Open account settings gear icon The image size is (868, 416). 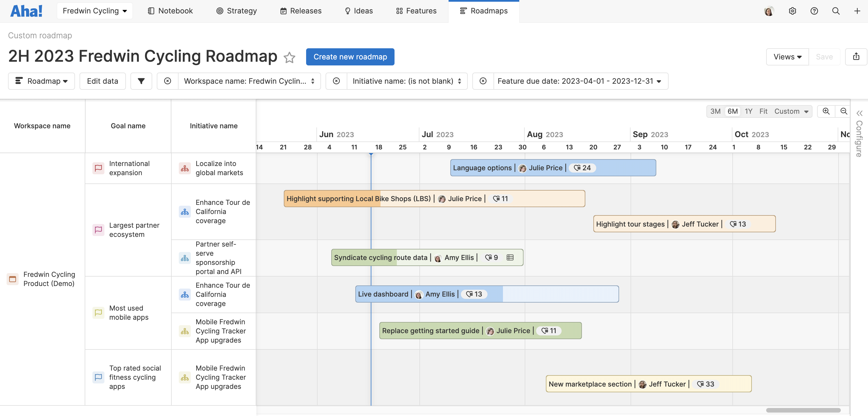coord(792,11)
